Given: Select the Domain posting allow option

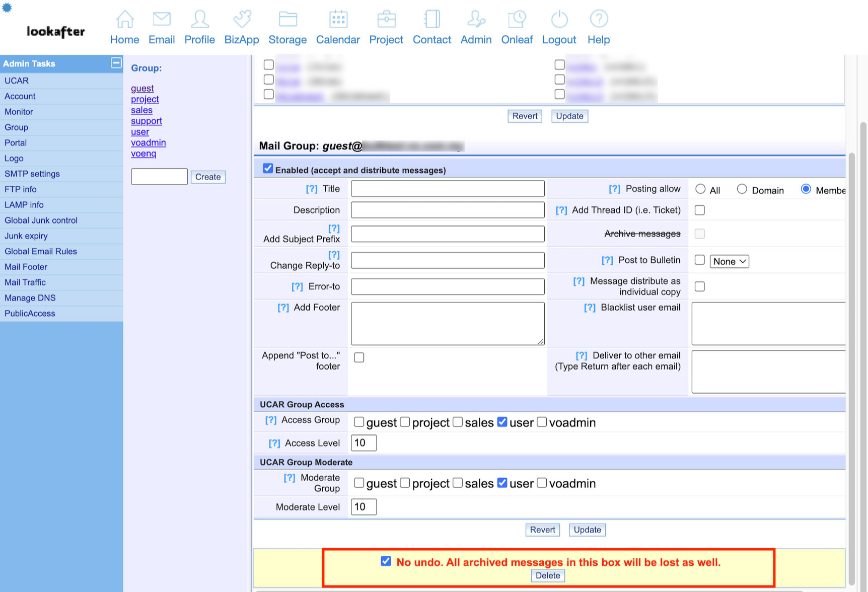Looking at the screenshot, I should (742, 189).
